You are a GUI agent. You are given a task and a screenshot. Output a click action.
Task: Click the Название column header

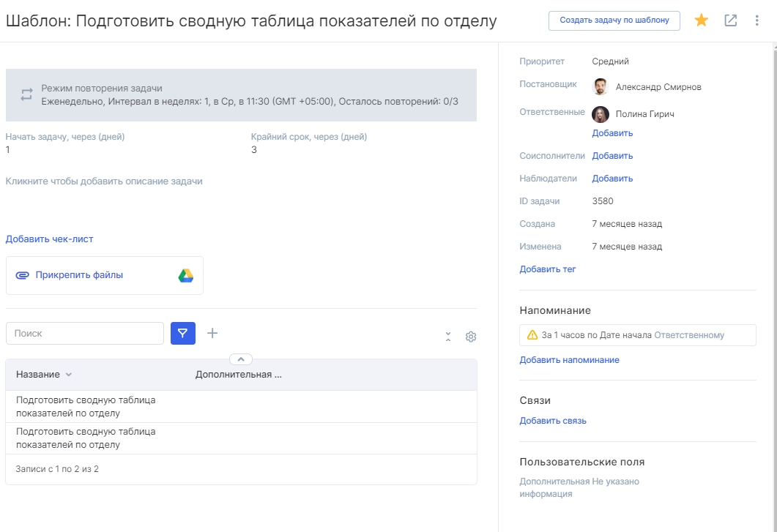point(38,375)
